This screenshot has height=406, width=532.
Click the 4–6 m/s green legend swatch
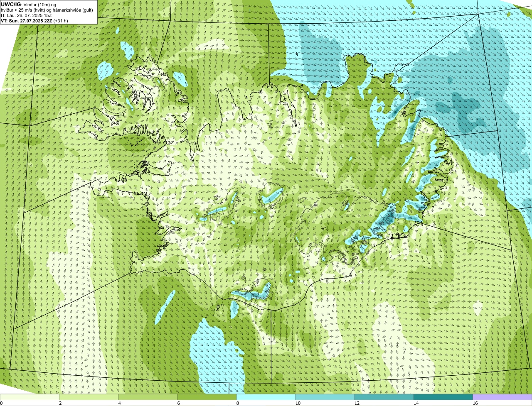tap(148, 397)
